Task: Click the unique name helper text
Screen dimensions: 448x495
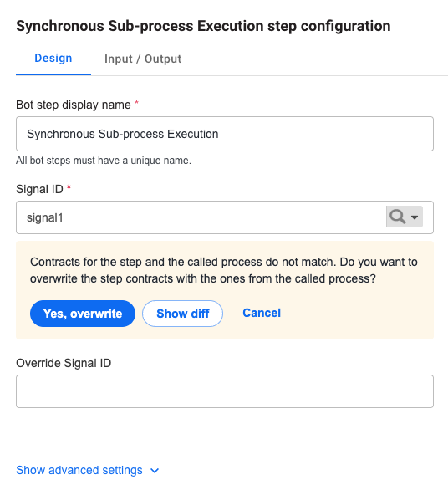Action: coord(104,161)
